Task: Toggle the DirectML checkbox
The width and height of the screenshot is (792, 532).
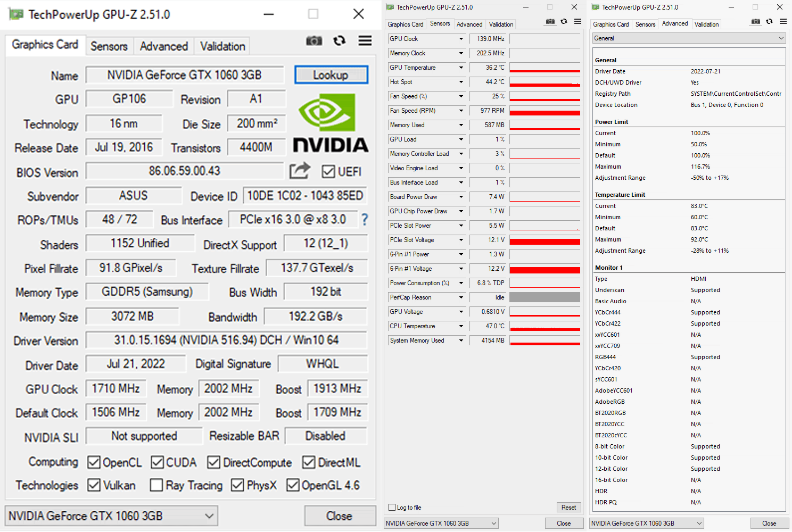Action: [x=309, y=462]
